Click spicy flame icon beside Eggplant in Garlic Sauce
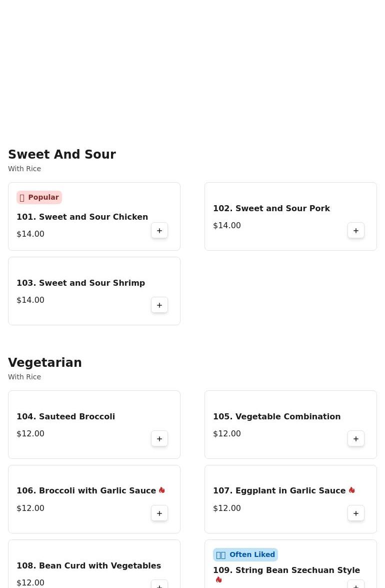This screenshot has height=588, width=385. tap(351, 490)
